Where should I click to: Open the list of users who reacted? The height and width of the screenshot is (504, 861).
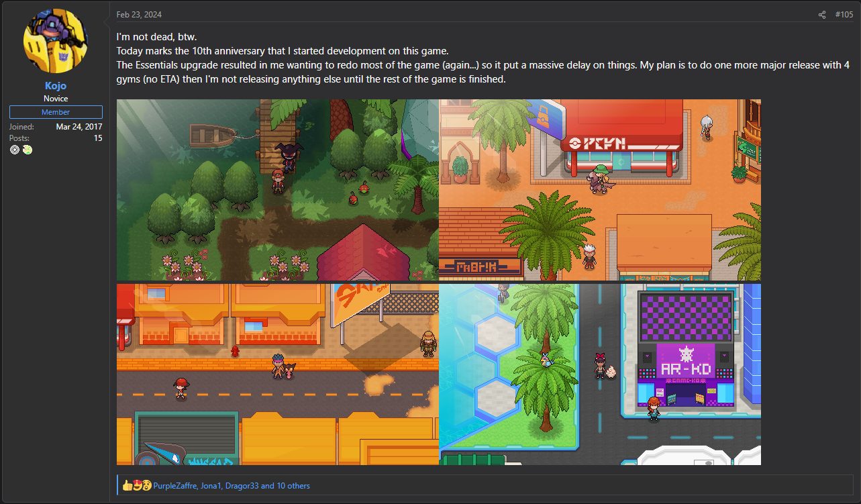[232, 486]
